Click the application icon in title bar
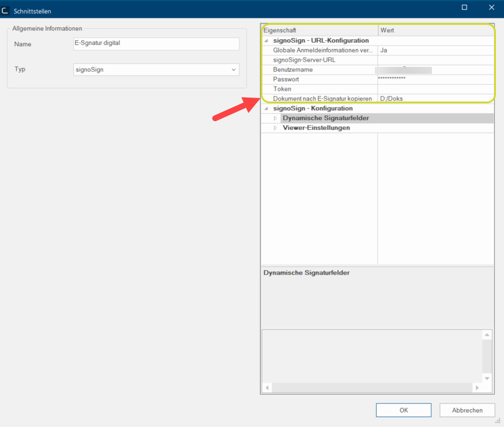The height and width of the screenshot is (427, 504). tap(6, 10)
